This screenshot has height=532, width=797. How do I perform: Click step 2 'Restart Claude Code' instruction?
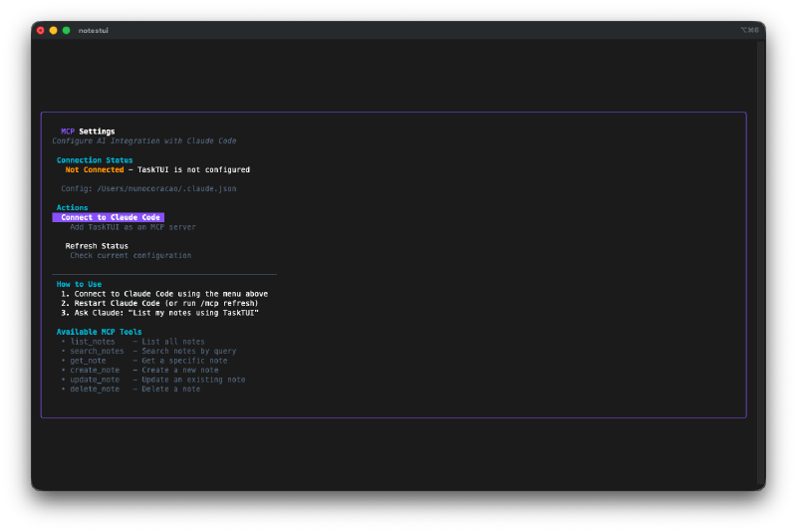pyautogui.click(x=159, y=303)
